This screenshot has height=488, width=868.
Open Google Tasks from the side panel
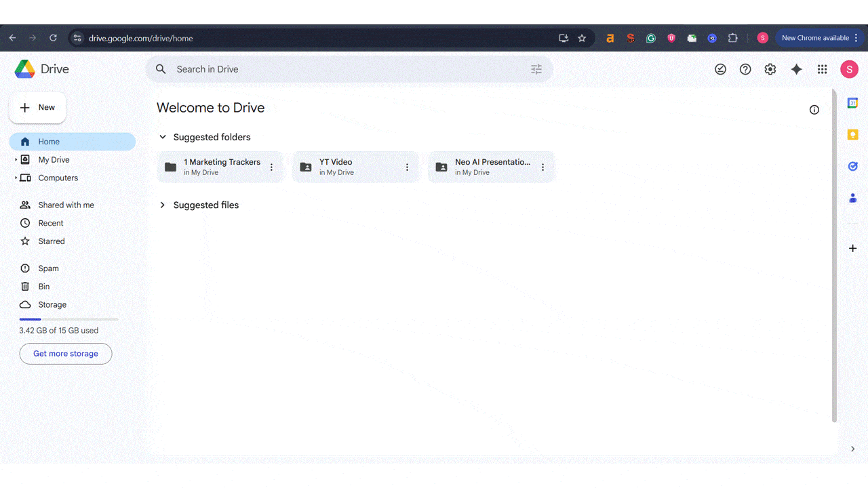pos(852,166)
